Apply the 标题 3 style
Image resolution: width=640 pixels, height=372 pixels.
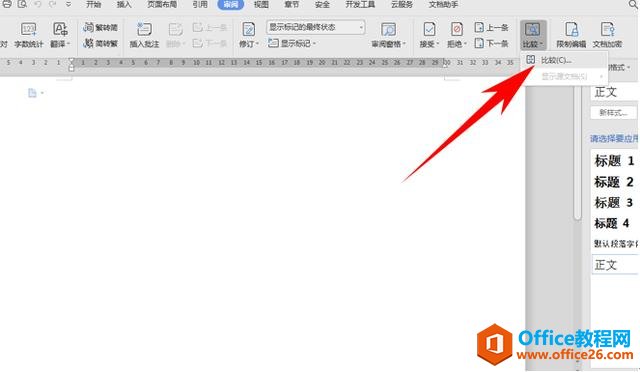tap(615, 203)
